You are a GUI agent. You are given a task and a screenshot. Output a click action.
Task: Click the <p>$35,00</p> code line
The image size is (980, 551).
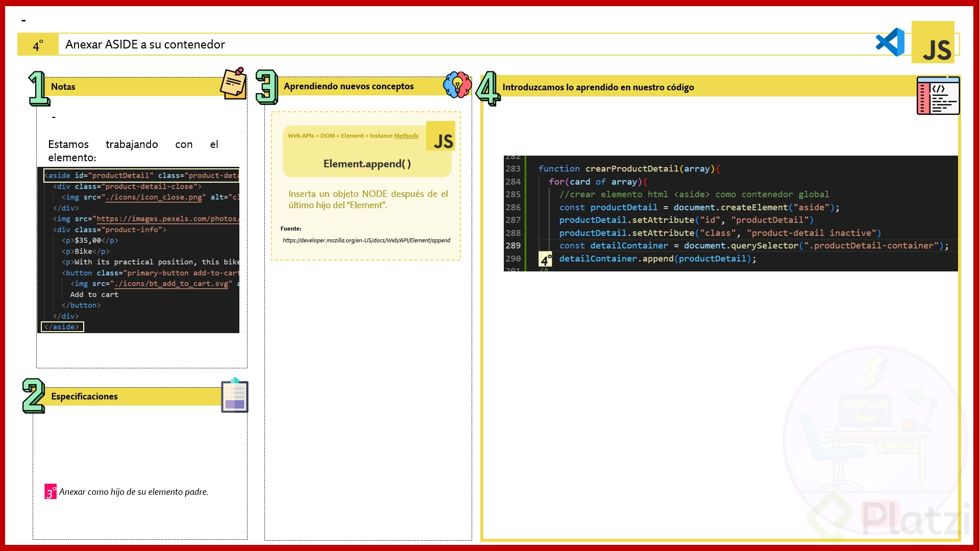tap(90, 240)
